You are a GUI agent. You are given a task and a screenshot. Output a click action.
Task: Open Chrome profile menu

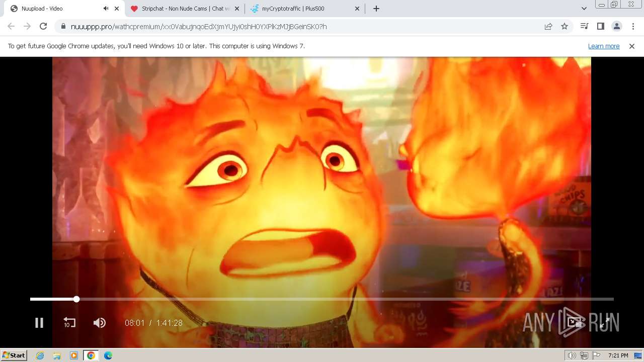(x=617, y=26)
